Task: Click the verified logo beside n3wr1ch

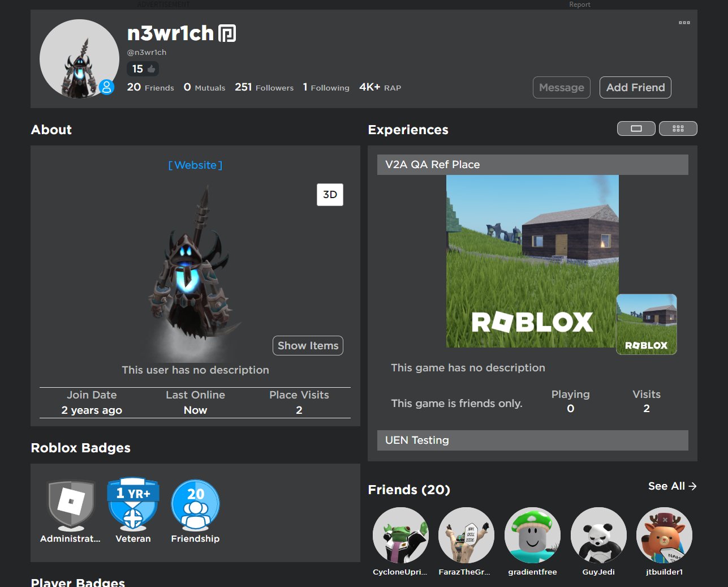Action: coord(227,33)
